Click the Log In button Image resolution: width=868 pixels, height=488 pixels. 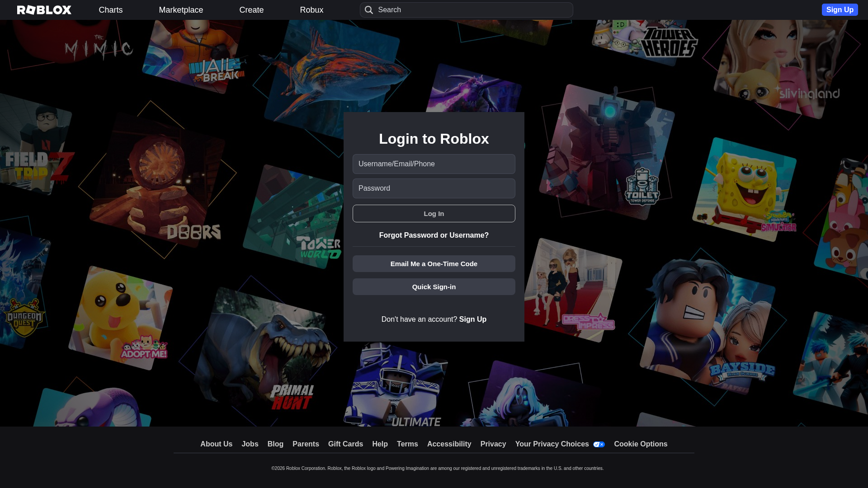point(434,214)
